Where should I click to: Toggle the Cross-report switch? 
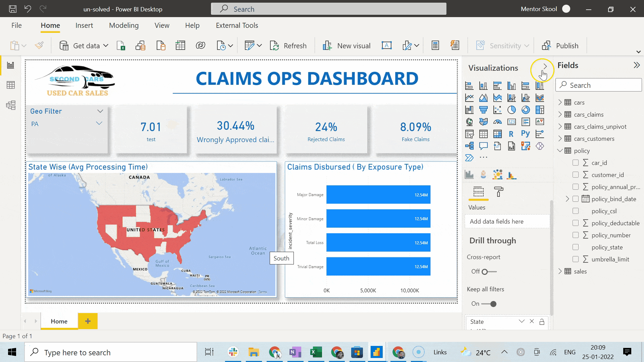tap(489, 272)
